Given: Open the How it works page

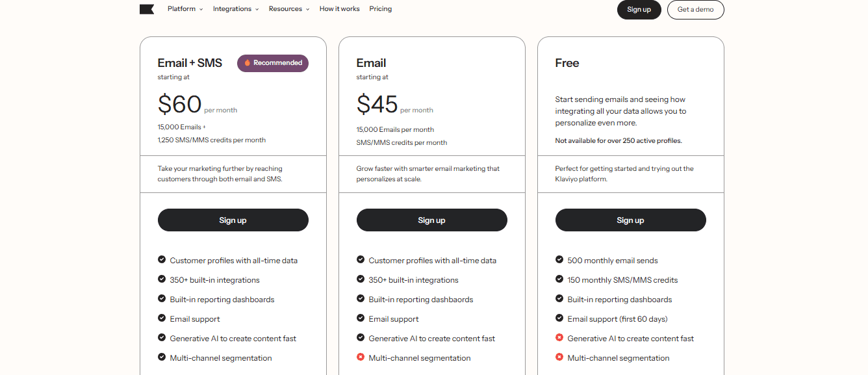Looking at the screenshot, I should pos(340,9).
